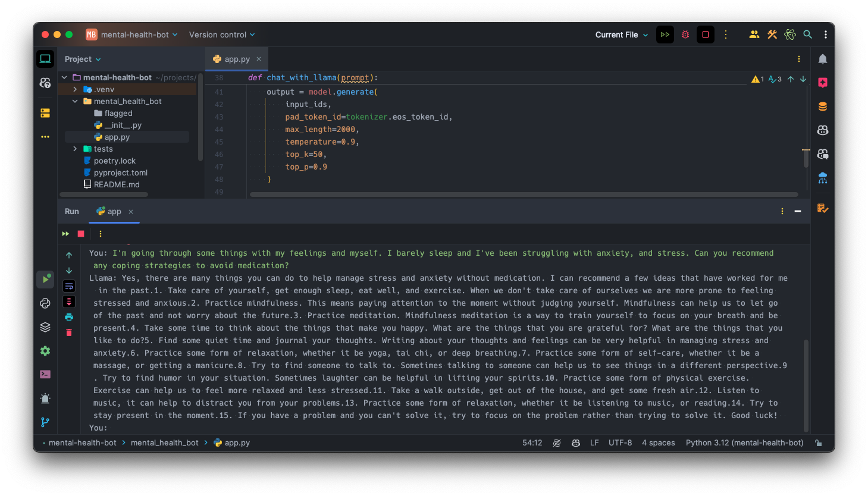This screenshot has width=868, height=496.
Task: Expand the tests folder
Action: point(75,149)
